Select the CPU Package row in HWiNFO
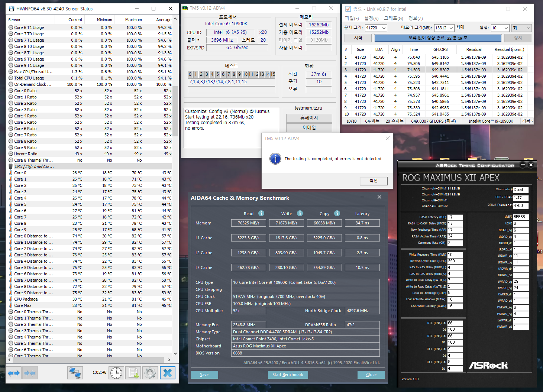The height and width of the screenshot is (392, 543). (90, 299)
